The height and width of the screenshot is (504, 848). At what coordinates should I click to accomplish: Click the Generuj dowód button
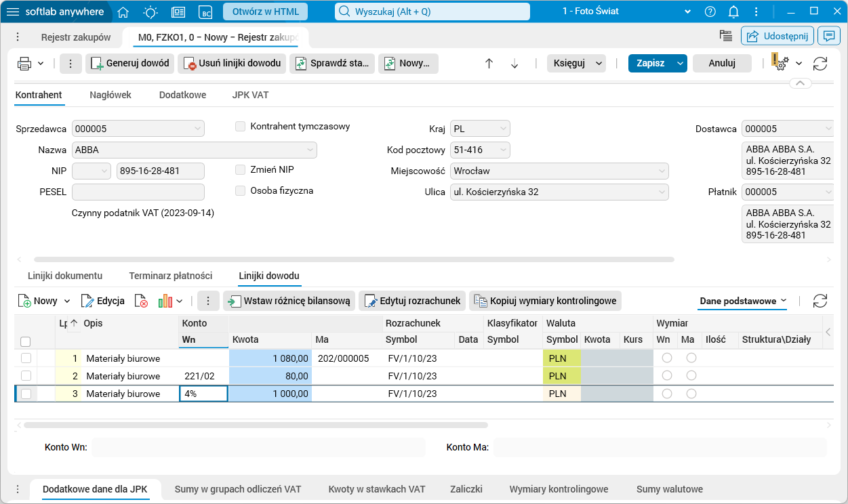[x=130, y=63]
